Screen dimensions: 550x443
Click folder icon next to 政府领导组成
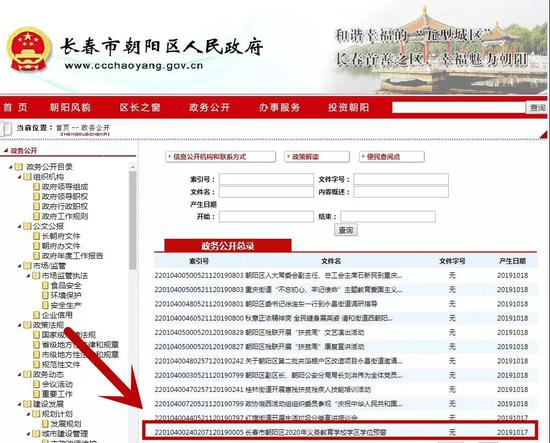point(36,187)
